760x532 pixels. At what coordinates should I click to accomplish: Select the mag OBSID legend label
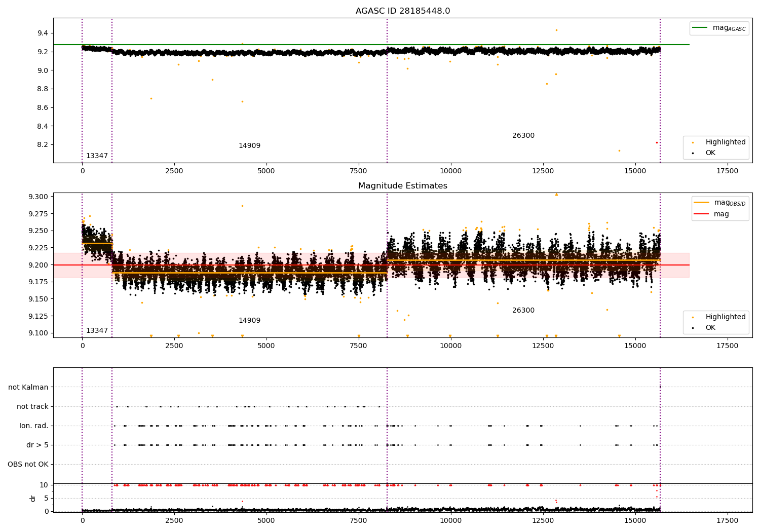730,203
